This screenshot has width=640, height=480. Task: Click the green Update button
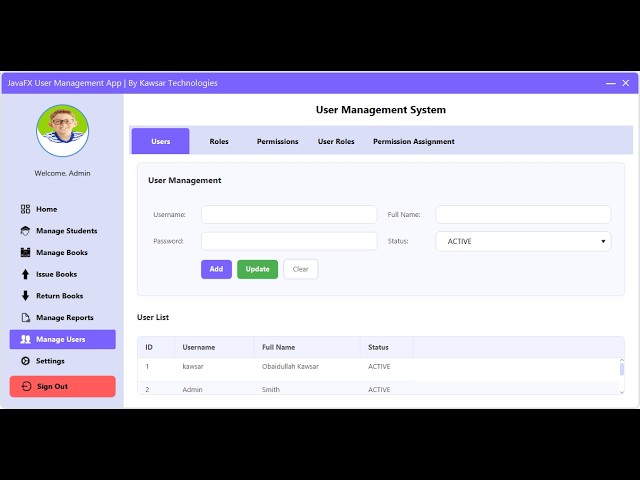tap(258, 269)
